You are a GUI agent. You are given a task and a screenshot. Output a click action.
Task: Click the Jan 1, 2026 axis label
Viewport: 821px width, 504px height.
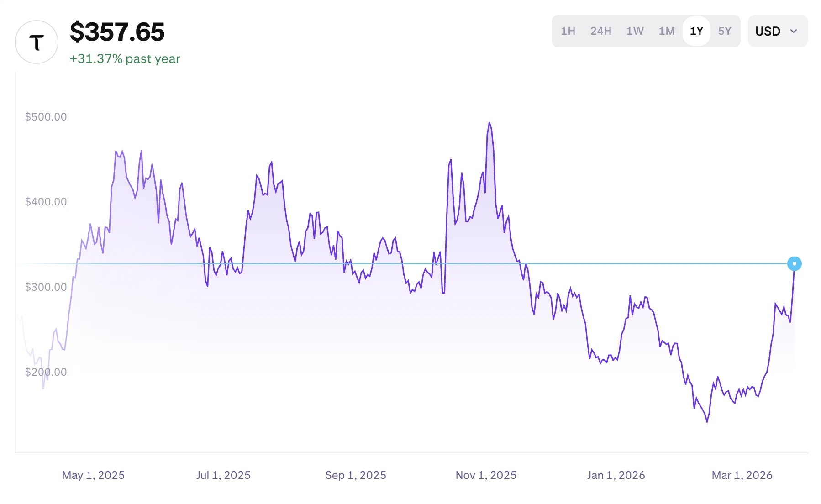point(616,475)
